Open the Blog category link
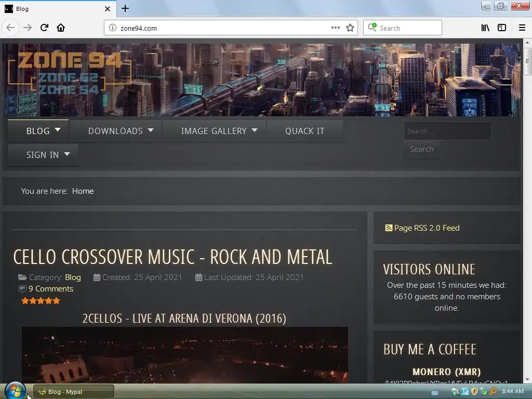This screenshot has width=532, height=399. coord(73,277)
